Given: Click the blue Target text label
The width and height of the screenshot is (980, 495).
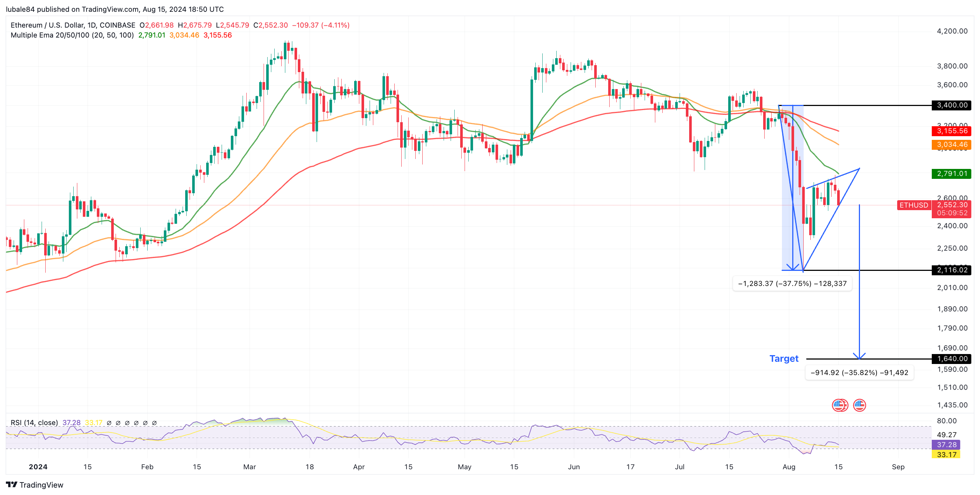Looking at the screenshot, I should point(784,358).
